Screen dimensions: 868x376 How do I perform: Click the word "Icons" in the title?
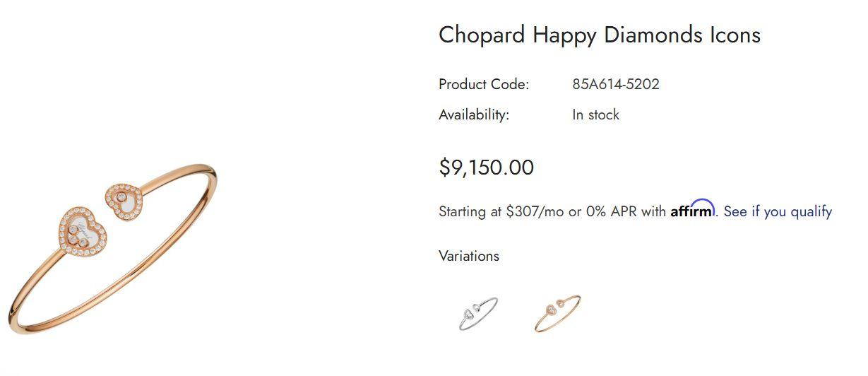(735, 35)
